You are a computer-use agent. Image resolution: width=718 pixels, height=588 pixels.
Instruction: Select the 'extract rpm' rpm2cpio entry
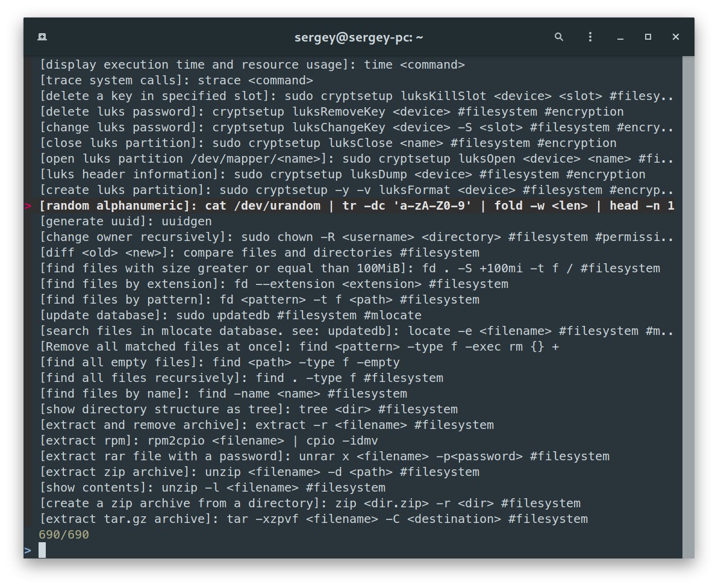[209, 440]
